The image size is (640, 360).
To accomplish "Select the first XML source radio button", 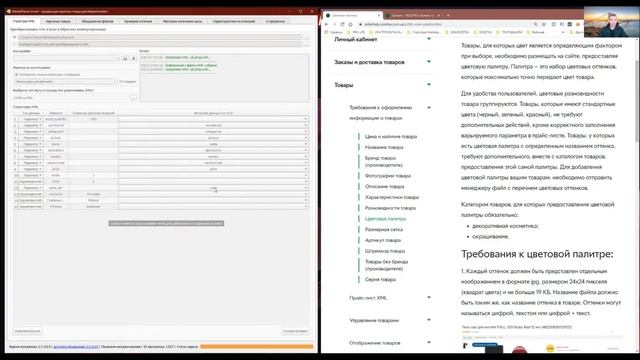I will (15, 37).
